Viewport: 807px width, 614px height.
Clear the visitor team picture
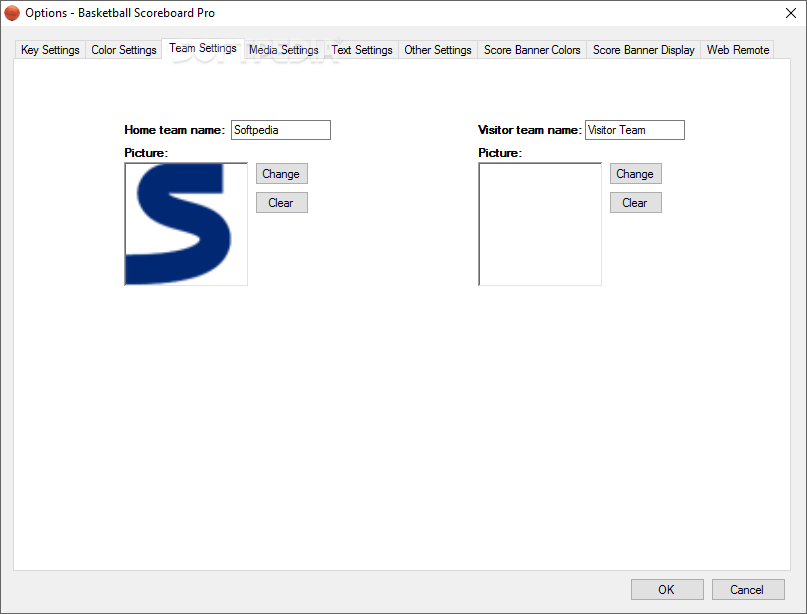coord(636,203)
